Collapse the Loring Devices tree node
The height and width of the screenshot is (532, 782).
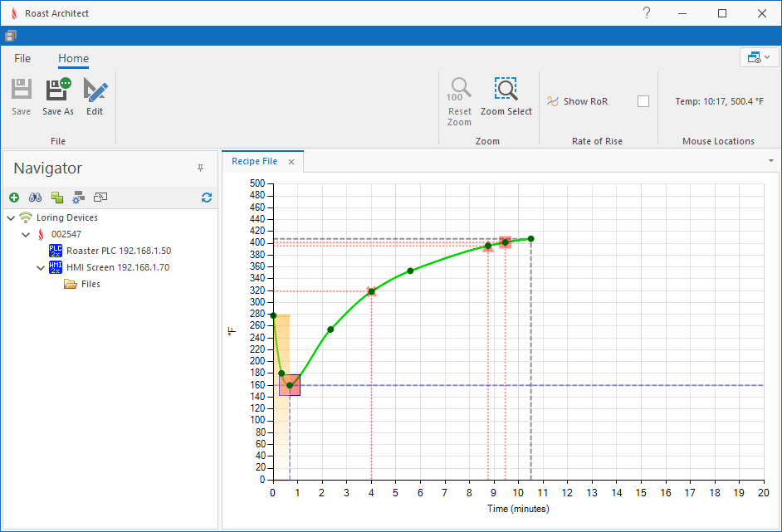point(10,218)
